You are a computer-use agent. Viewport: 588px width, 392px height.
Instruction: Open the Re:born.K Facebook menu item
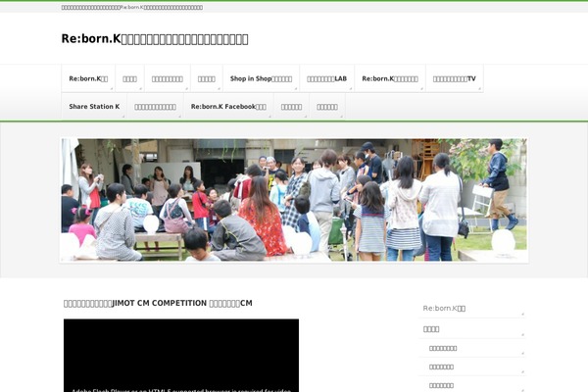coord(228,107)
